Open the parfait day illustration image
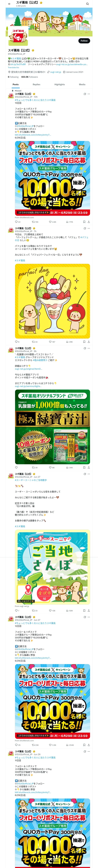98x868 pixels. tap(52, 301)
